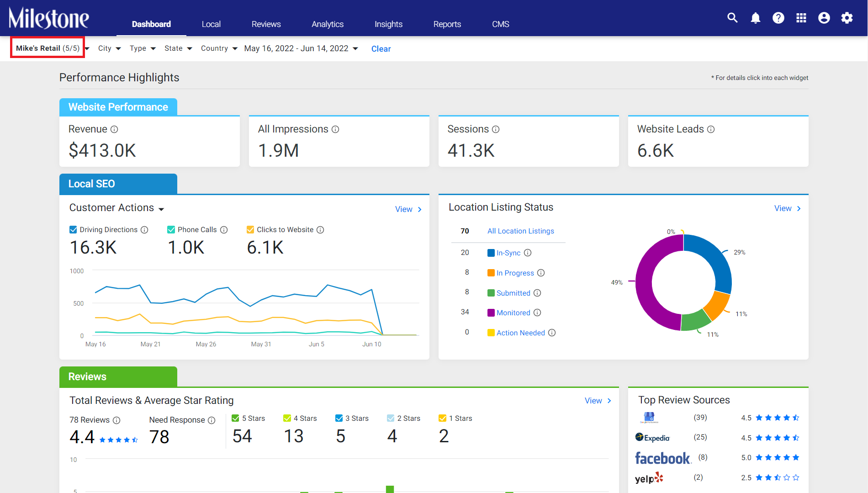The image size is (868, 493).
Task: Expand the Customer Actions dropdown
Action: click(116, 208)
